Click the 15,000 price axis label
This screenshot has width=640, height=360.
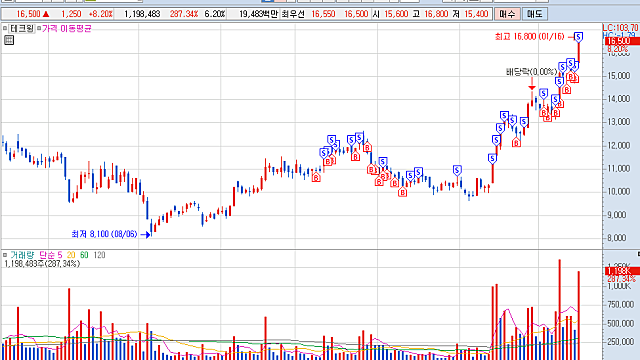pyautogui.click(x=618, y=76)
